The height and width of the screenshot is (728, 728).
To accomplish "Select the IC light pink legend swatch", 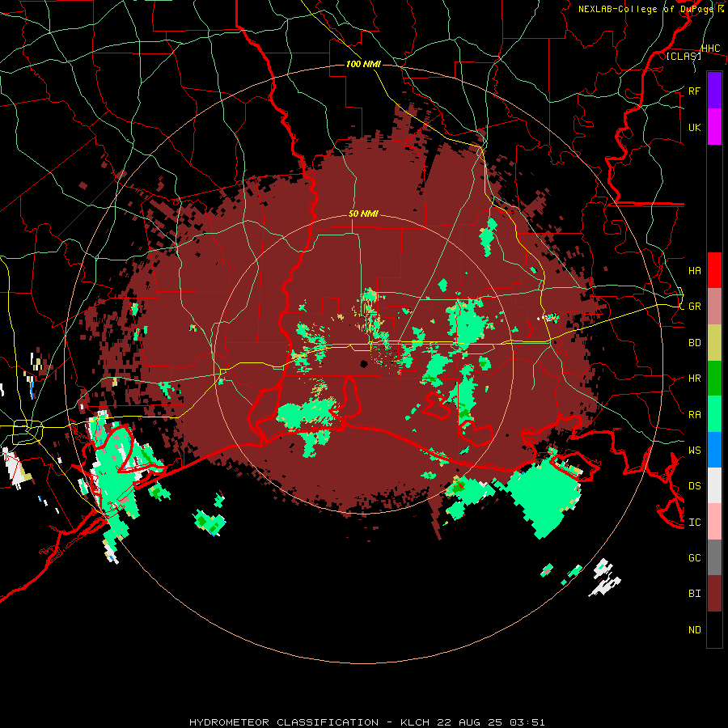I will click(x=714, y=522).
